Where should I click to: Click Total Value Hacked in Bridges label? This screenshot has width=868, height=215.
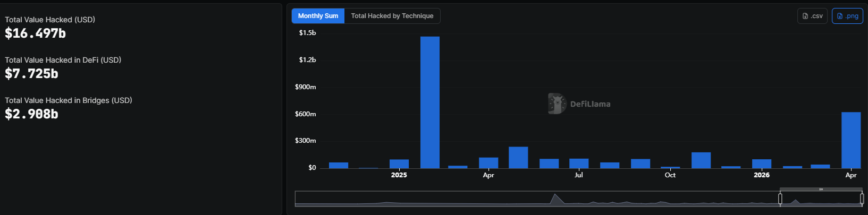69,100
